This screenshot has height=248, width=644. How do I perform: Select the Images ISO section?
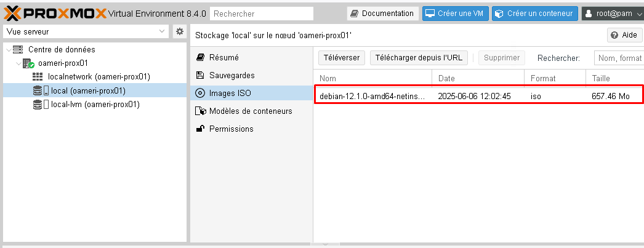pos(252,93)
